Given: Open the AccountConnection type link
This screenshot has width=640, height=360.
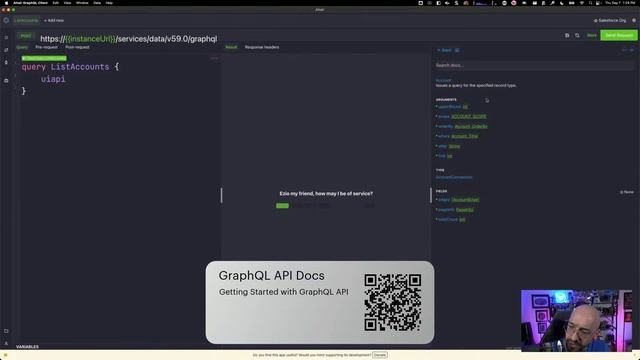Looking at the screenshot, I should click(454, 178).
